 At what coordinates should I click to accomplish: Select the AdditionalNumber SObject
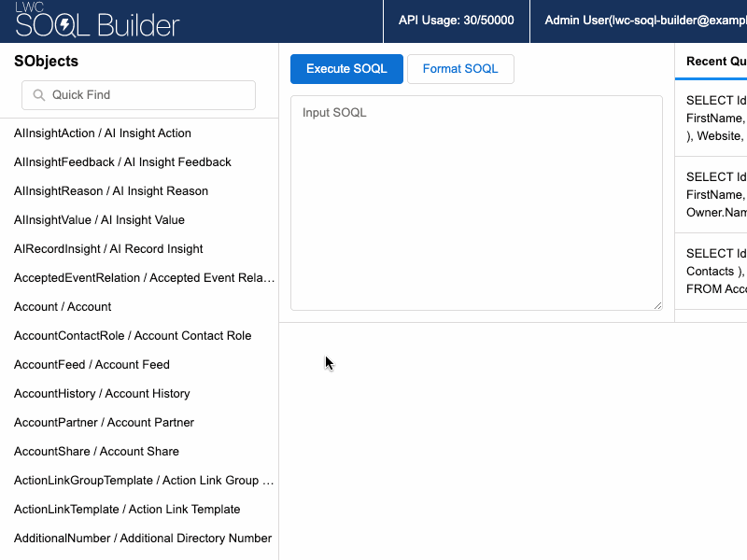(x=142, y=538)
